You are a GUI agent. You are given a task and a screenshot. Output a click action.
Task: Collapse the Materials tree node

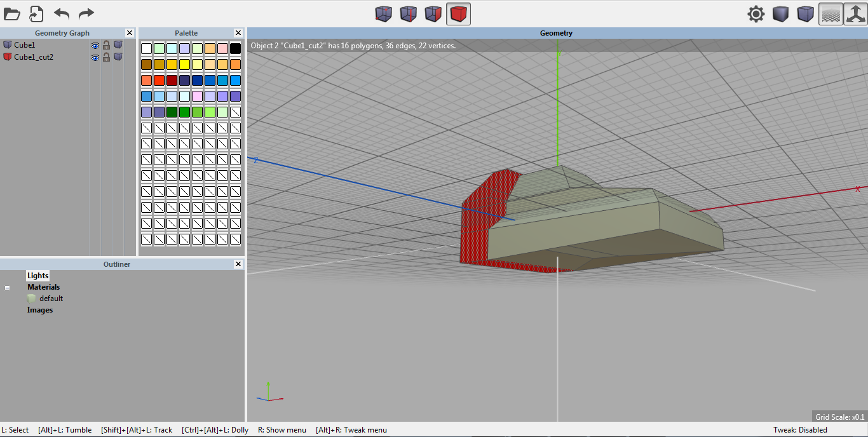click(8, 288)
